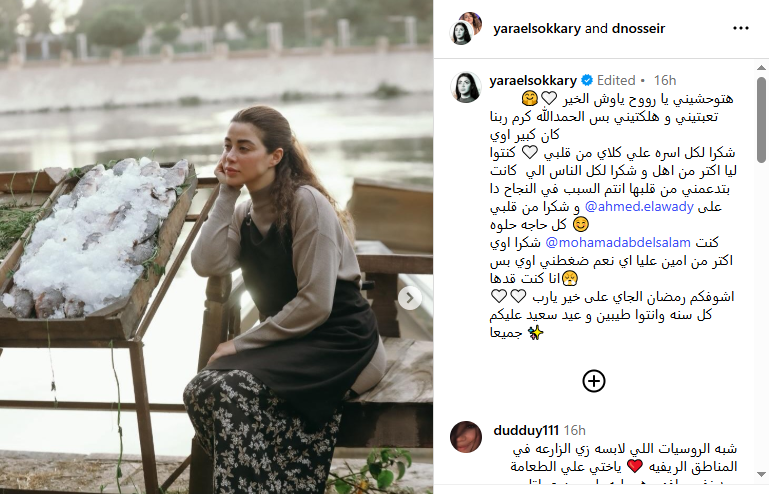Click the 16h timestamp on dudduy111 comment
Image resolution: width=769 pixels, height=494 pixels.
575,430
